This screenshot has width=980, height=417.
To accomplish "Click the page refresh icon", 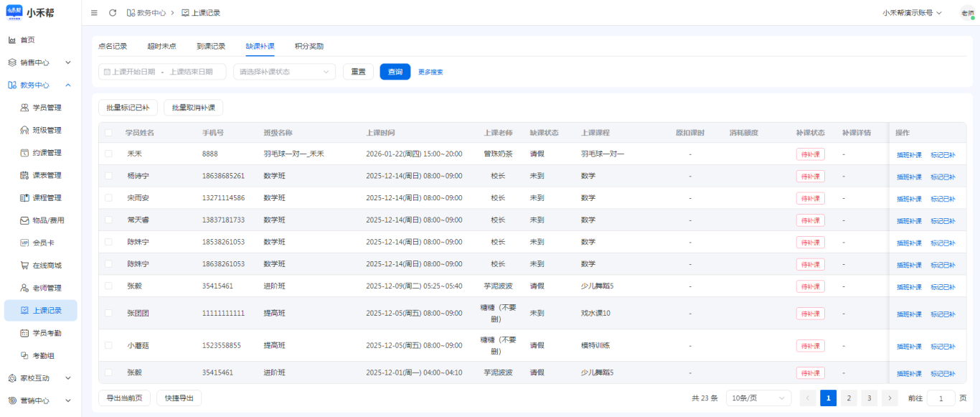I will [113, 13].
